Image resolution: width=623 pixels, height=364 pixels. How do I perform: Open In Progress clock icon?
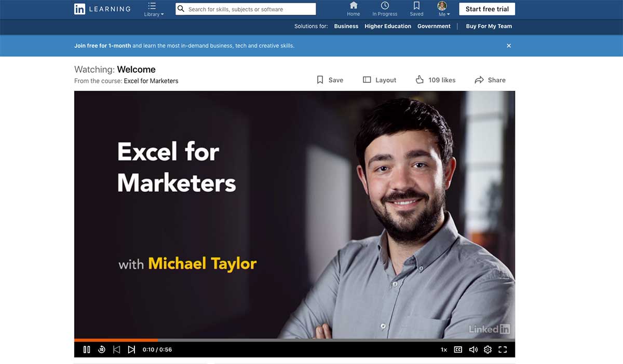click(385, 9)
